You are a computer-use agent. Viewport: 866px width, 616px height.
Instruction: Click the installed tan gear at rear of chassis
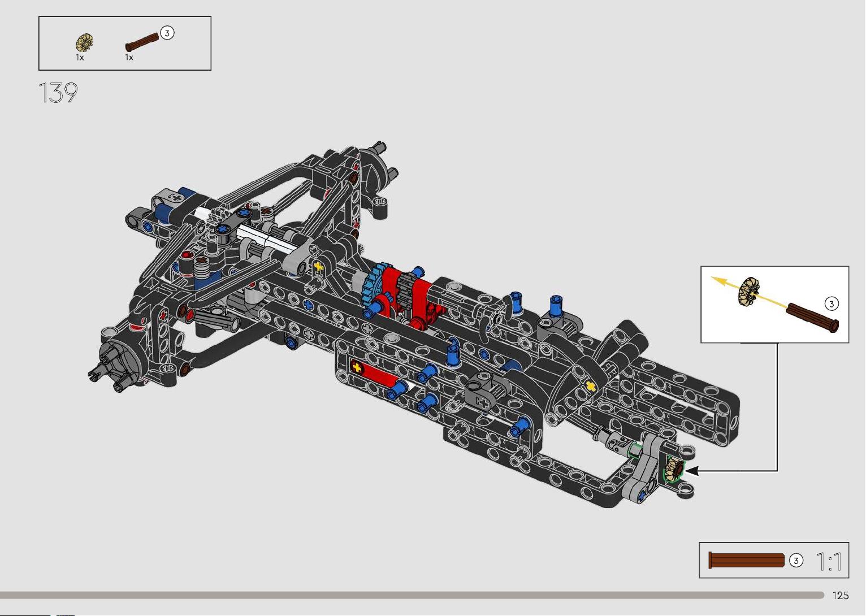(x=674, y=469)
